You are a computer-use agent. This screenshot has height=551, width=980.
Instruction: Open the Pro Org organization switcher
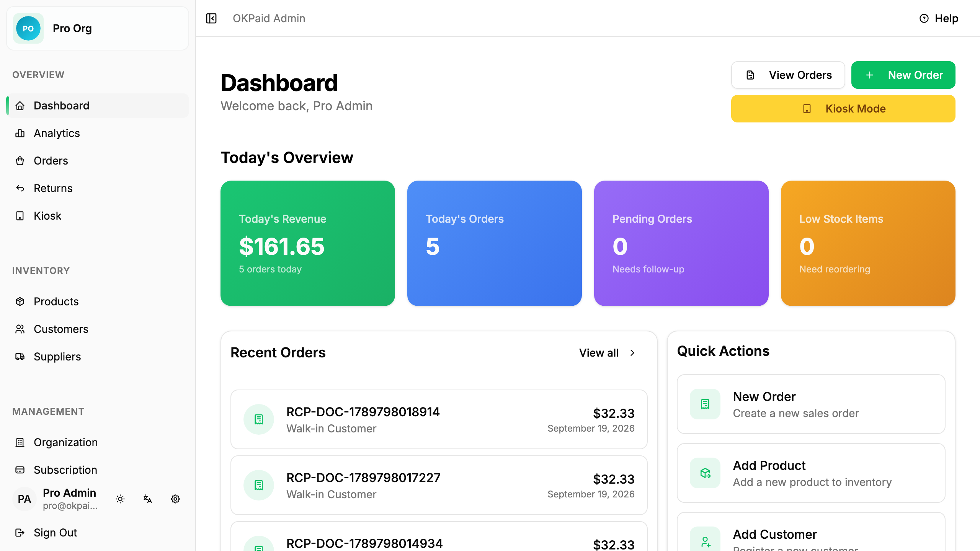click(x=98, y=28)
